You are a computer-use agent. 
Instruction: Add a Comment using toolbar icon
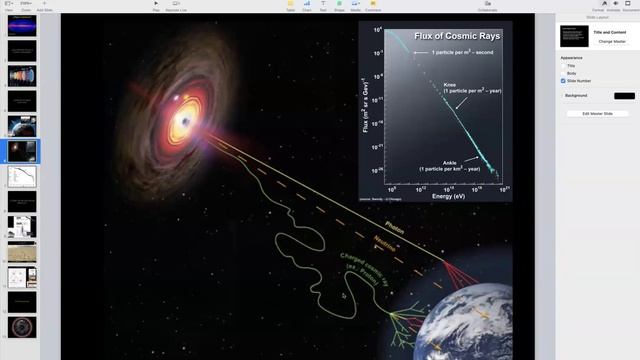tap(373, 3)
